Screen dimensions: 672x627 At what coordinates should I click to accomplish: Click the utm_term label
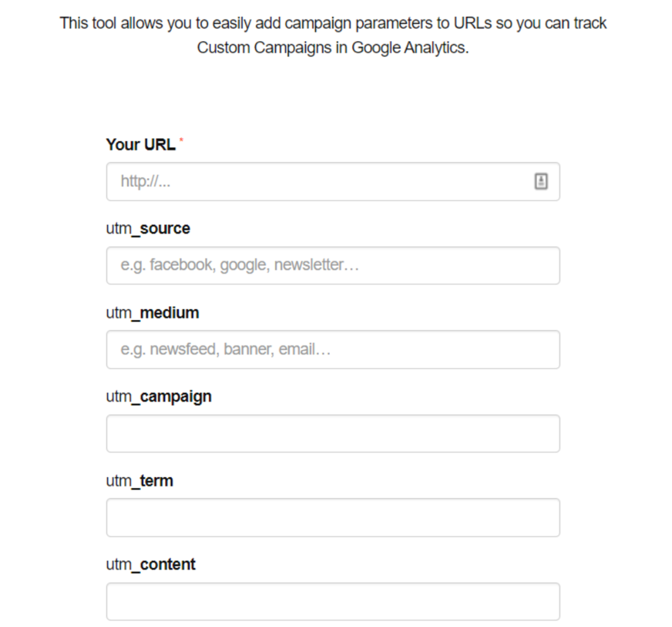click(139, 481)
